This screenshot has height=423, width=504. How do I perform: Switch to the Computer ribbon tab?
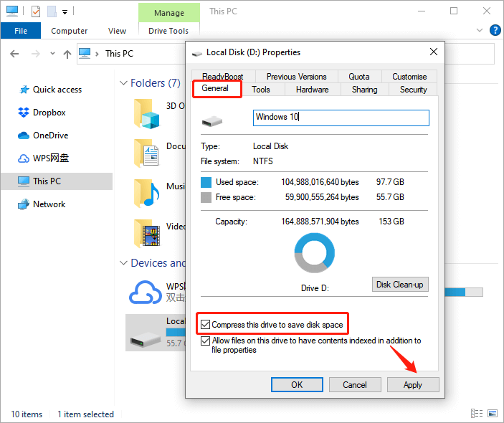pos(69,31)
